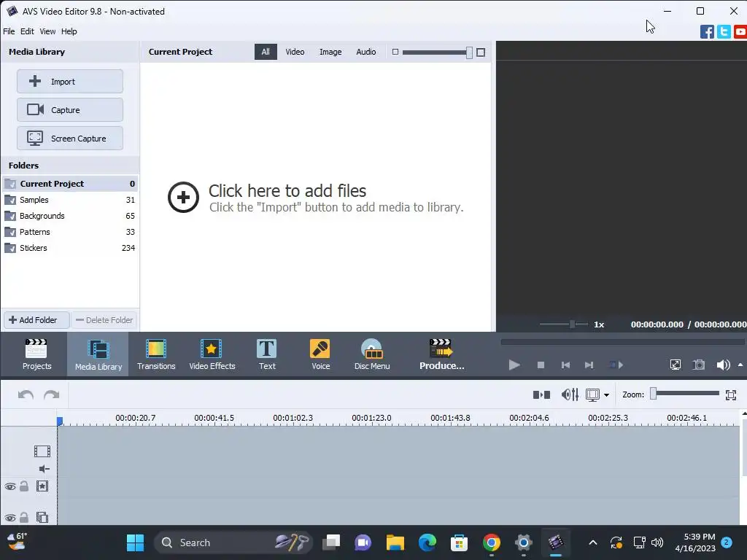Open the Voice recording tool
Viewport: 747px width, 560px height.
click(x=321, y=354)
